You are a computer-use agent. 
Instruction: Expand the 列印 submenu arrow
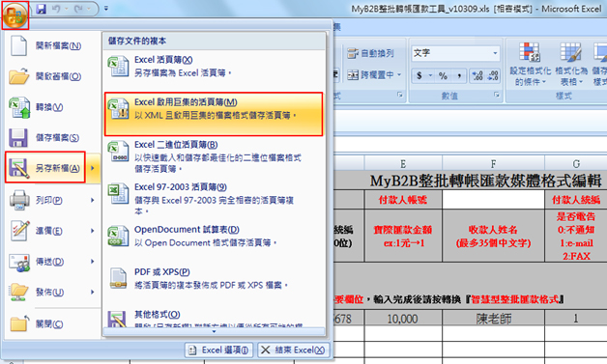[x=93, y=200]
